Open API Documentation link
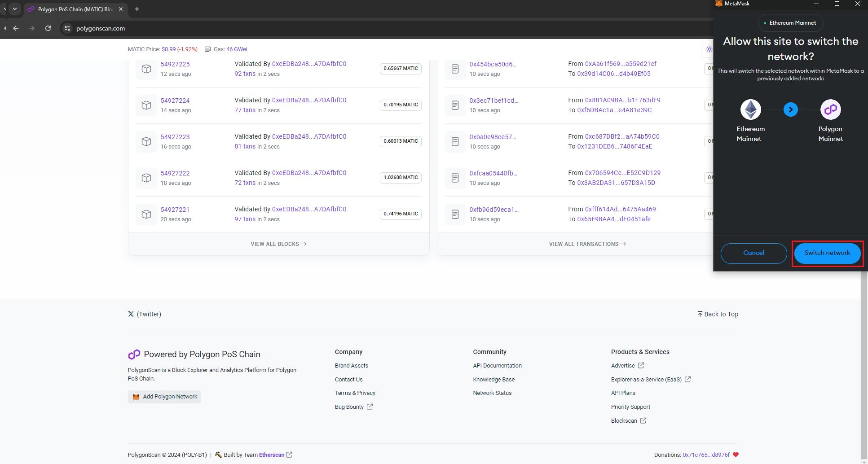Screen dimensions: 868x464 point(497,366)
